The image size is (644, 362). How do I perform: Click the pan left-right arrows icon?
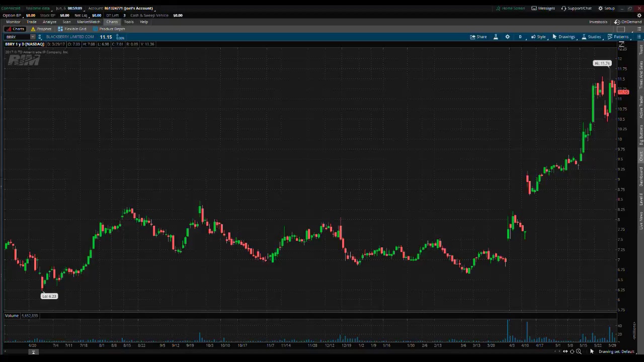pyautogui.click(x=565, y=351)
